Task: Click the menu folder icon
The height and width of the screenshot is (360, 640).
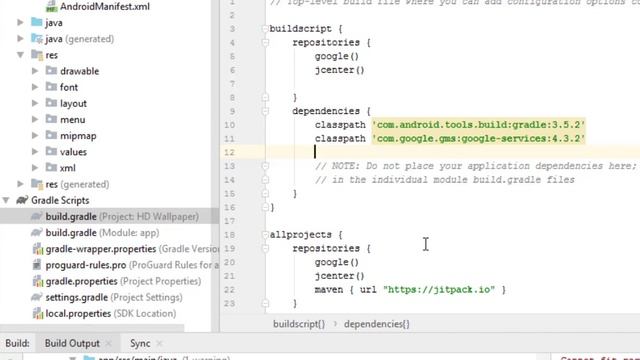Action: coord(51,119)
